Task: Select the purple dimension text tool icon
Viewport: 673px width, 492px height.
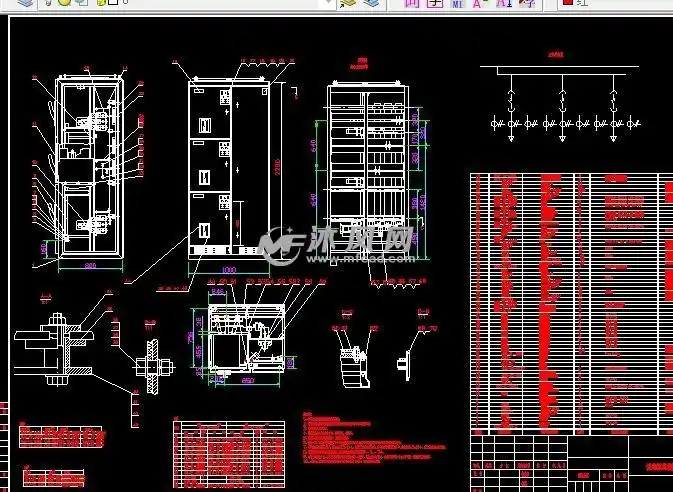Action: pos(413,3)
